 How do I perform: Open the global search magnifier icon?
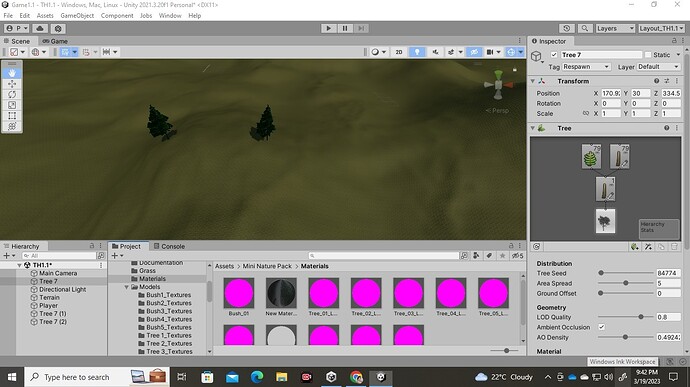pos(584,28)
